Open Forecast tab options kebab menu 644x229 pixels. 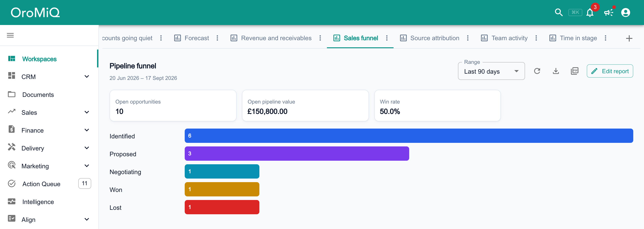coord(217,38)
